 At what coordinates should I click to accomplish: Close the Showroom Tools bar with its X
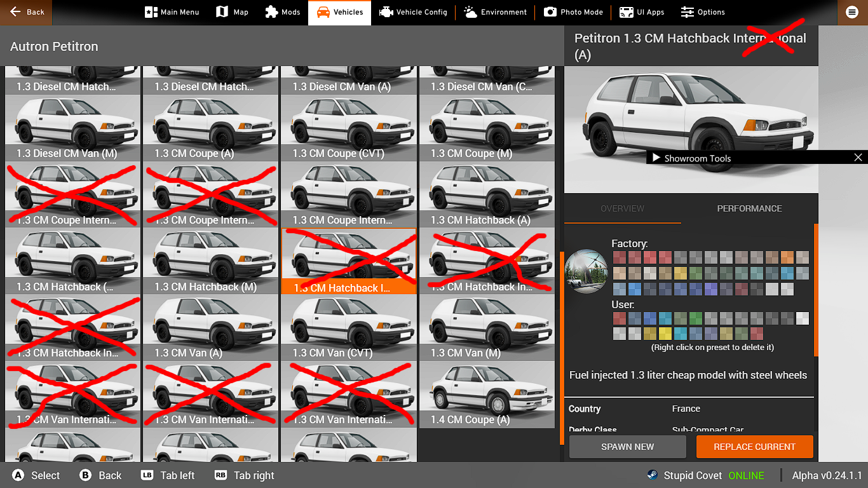(x=858, y=158)
